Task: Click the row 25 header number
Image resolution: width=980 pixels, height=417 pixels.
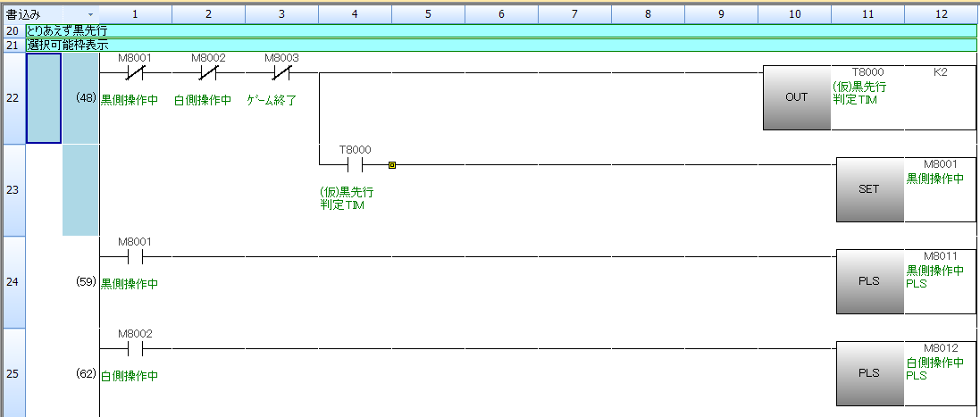Action: pyautogui.click(x=13, y=372)
